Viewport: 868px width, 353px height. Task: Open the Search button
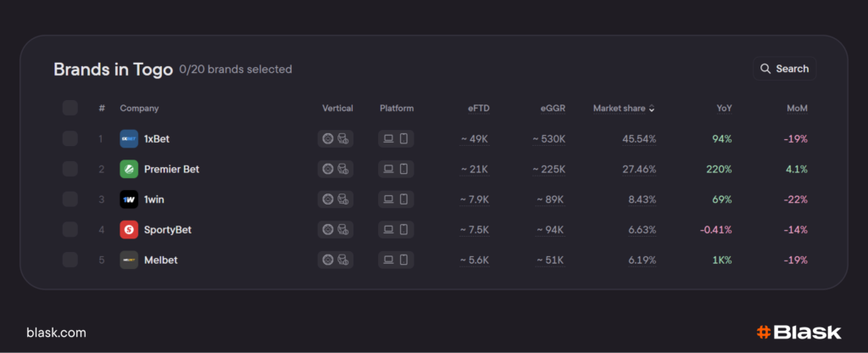click(784, 69)
